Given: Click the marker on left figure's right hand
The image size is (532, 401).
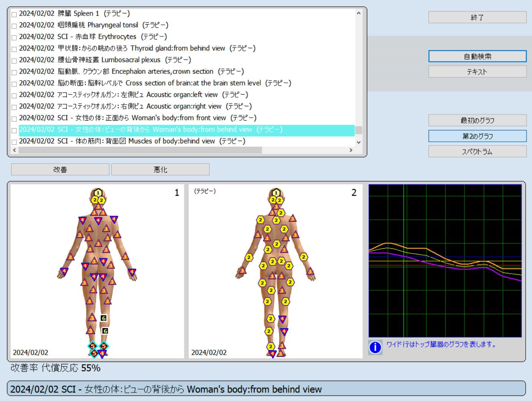Looking at the screenshot, I should [132, 272].
